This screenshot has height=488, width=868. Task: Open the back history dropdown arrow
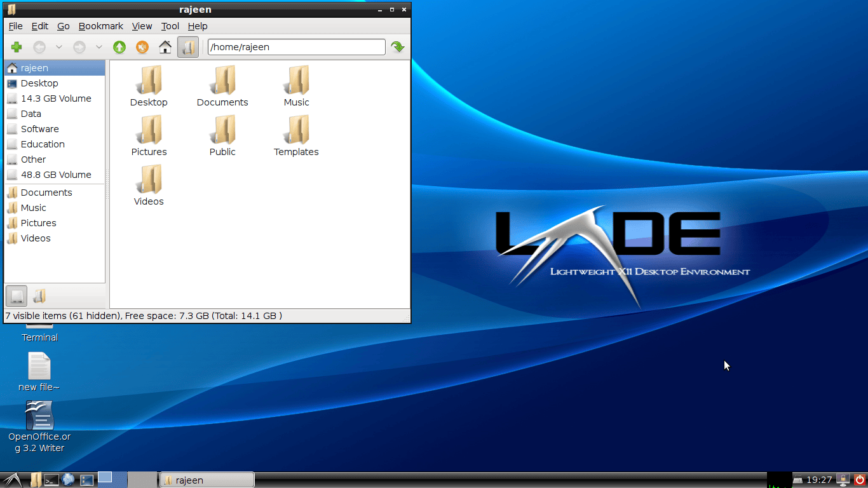pos(59,47)
